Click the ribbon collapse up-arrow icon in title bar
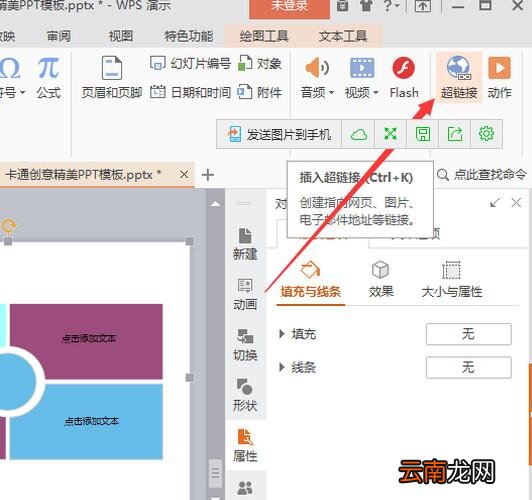This screenshot has height=500, width=532. point(423,6)
